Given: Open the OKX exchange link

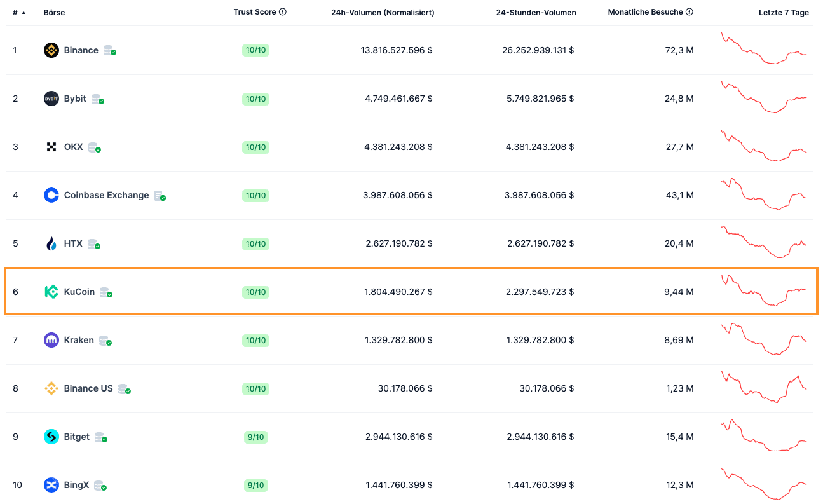Looking at the screenshot, I should [x=74, y=147].
